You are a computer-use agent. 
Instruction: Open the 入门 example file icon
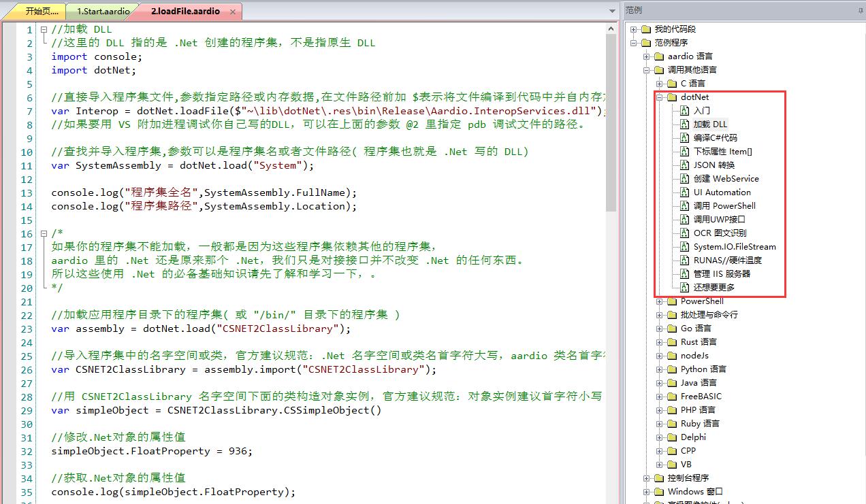pyautogui.click(x=685, y=111)
